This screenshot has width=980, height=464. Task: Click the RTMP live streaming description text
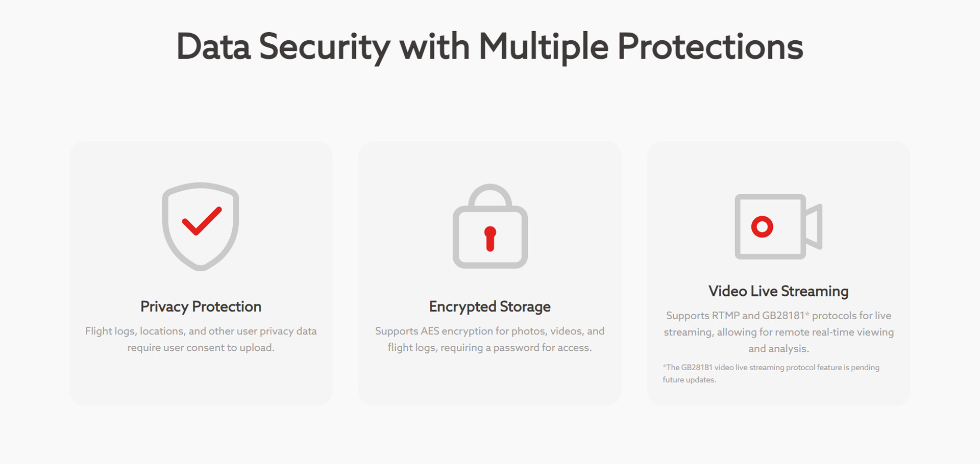coord(778,316)
